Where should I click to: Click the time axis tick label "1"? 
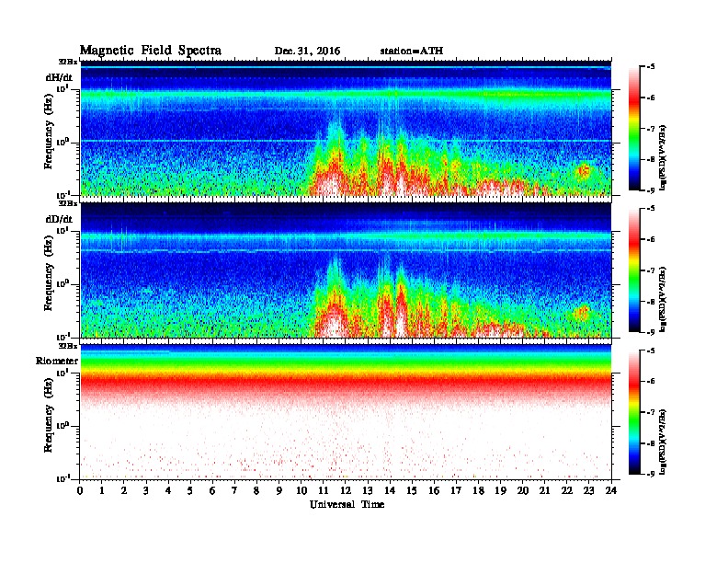[x=102, y=490]
